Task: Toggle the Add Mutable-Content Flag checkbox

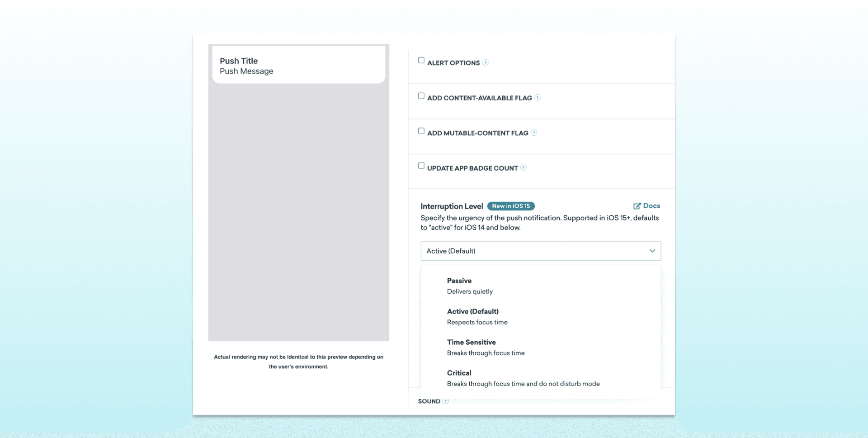Action: coord(421,131)
